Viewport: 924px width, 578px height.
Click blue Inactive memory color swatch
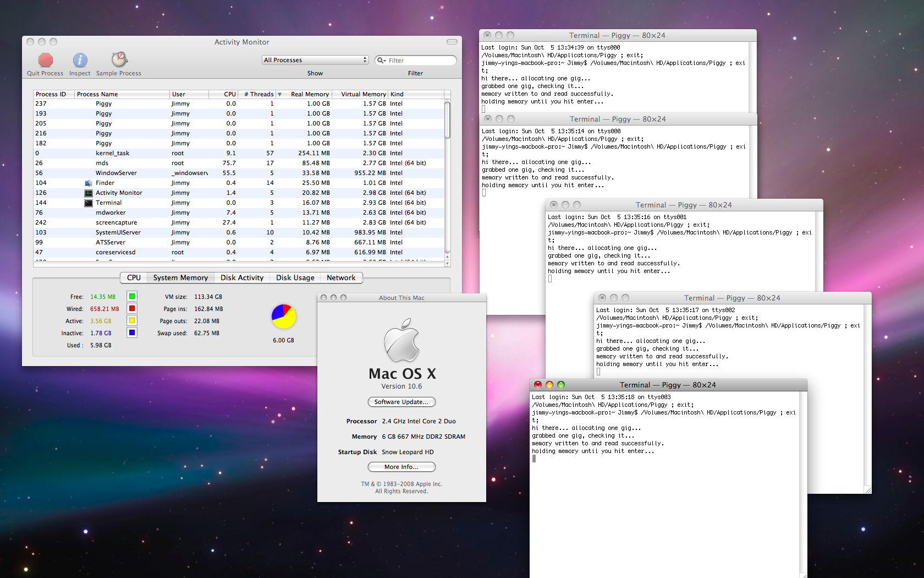click(x=132, y=332)
